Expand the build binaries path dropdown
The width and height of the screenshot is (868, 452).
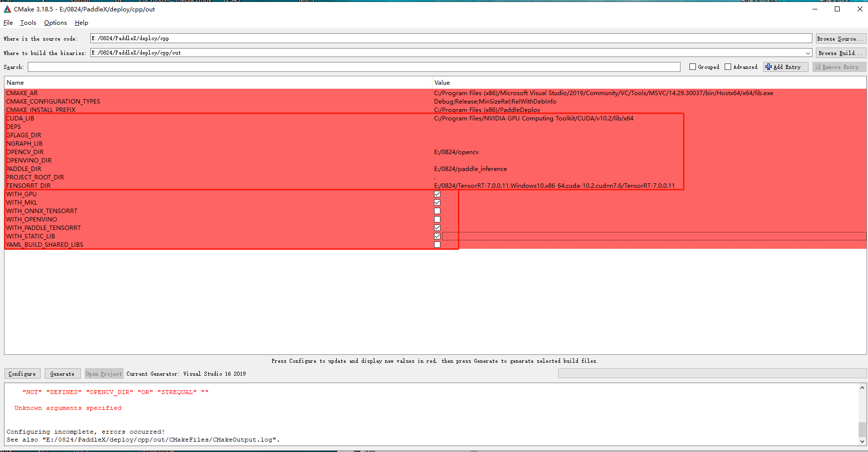click(807, 53)
